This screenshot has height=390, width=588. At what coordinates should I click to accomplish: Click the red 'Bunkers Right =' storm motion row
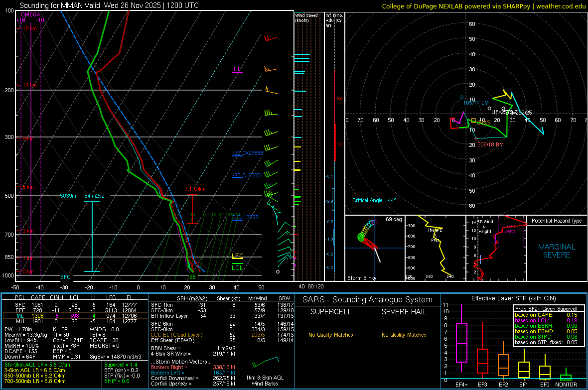(x=193, y=367)
